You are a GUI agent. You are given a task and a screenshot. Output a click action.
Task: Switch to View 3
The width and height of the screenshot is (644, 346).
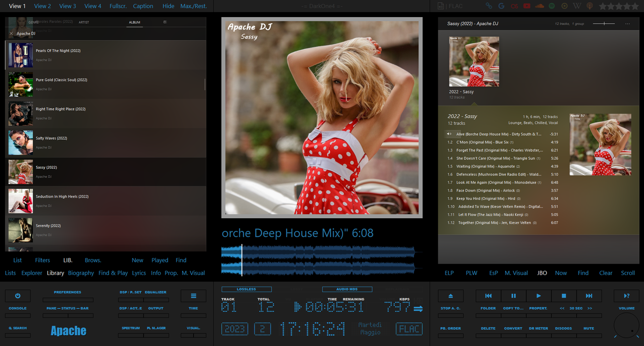point(67,6)
